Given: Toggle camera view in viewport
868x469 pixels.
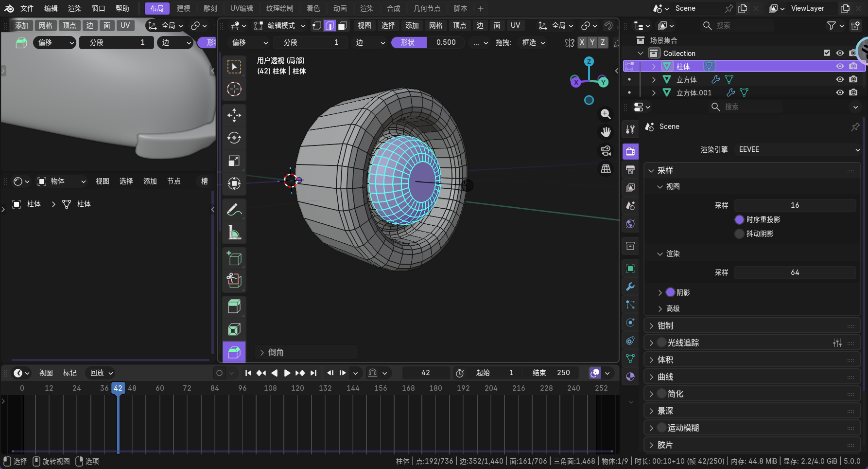Looking at the screenshot, I should [x=606, y=151].
